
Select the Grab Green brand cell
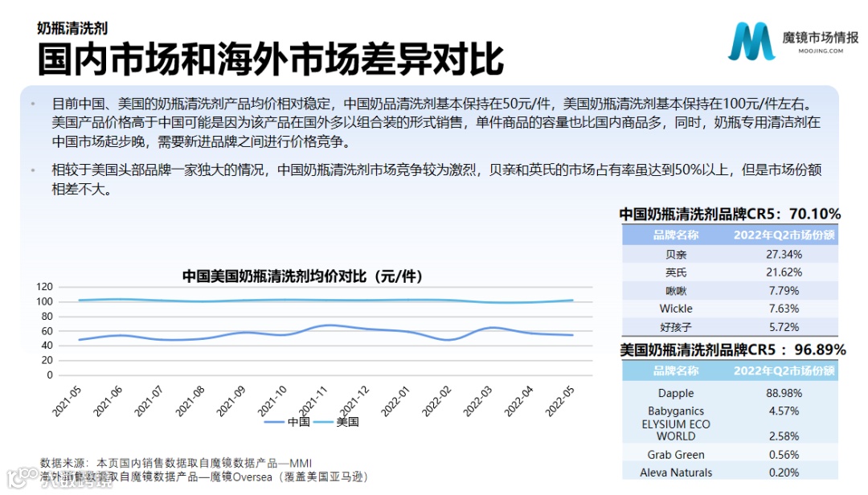tap(676, 455)
